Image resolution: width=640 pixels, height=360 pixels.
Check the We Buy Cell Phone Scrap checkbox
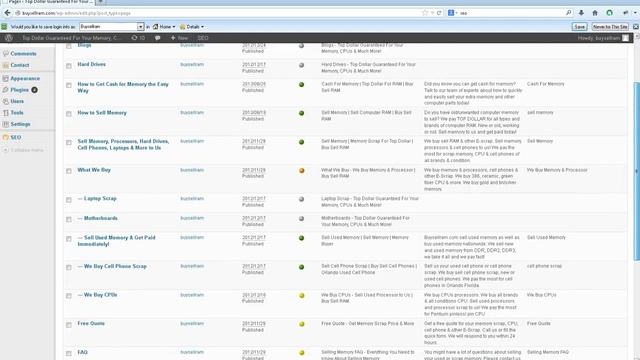[x=69, y=267]
